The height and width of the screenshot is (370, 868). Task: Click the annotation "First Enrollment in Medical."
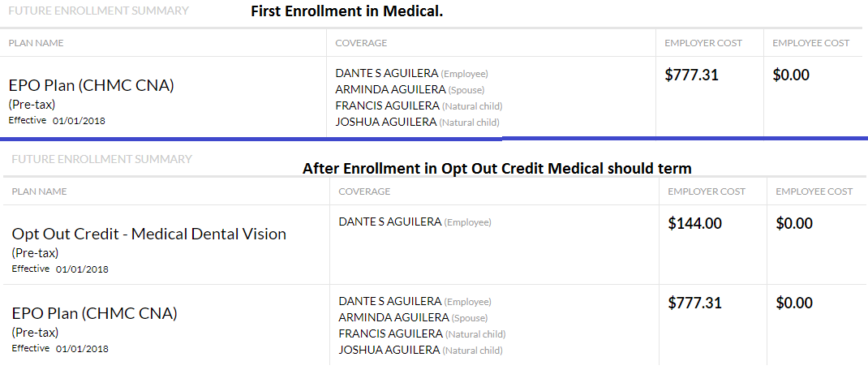(346, 12)
